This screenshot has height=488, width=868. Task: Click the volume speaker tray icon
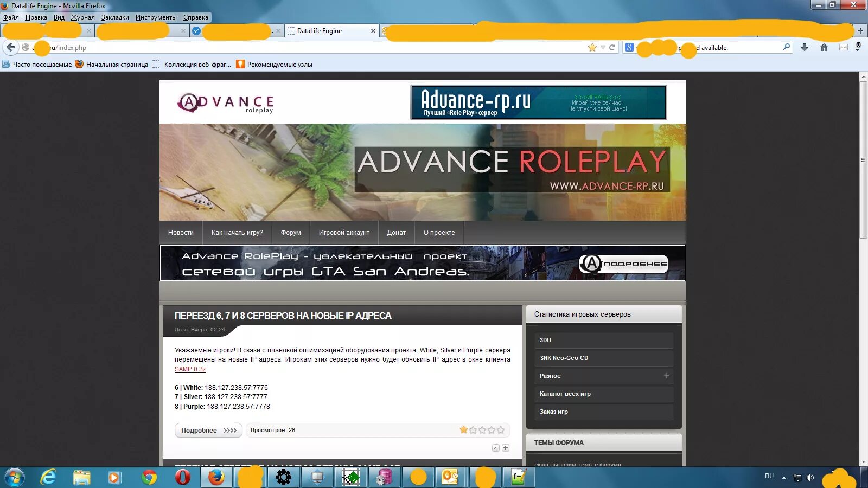pos(810,478)
